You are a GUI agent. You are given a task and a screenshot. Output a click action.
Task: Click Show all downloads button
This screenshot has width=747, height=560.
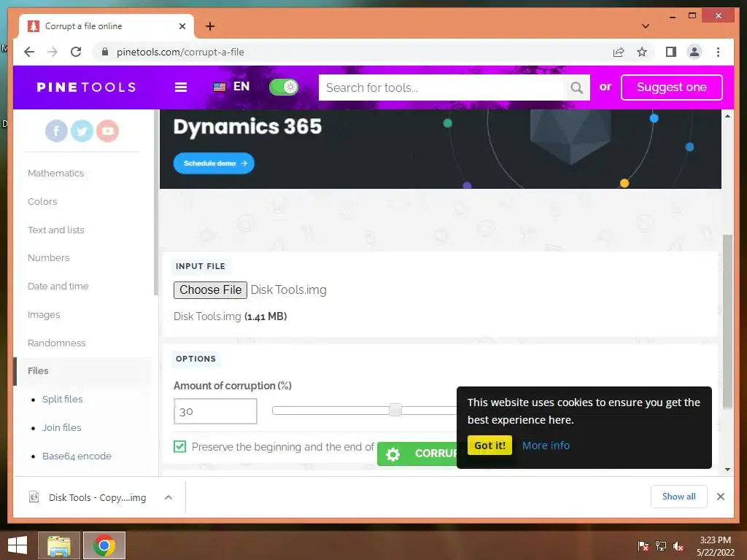(x=678, y=497)
